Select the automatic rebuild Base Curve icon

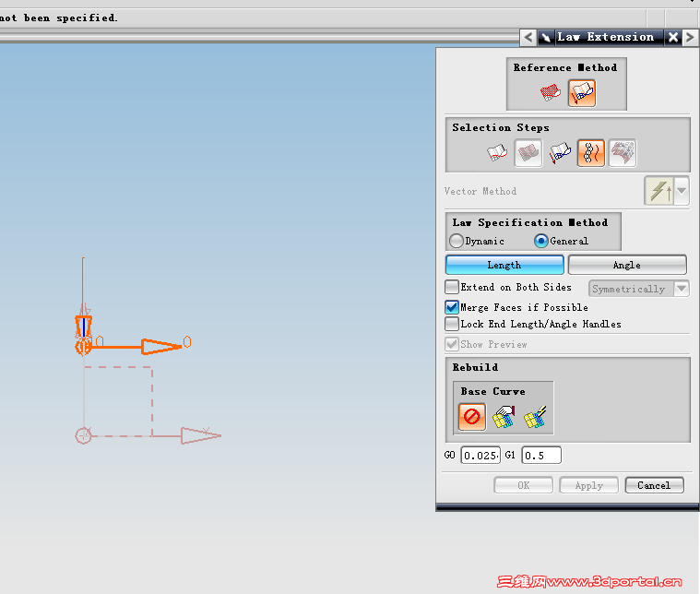tap(535, 417)
